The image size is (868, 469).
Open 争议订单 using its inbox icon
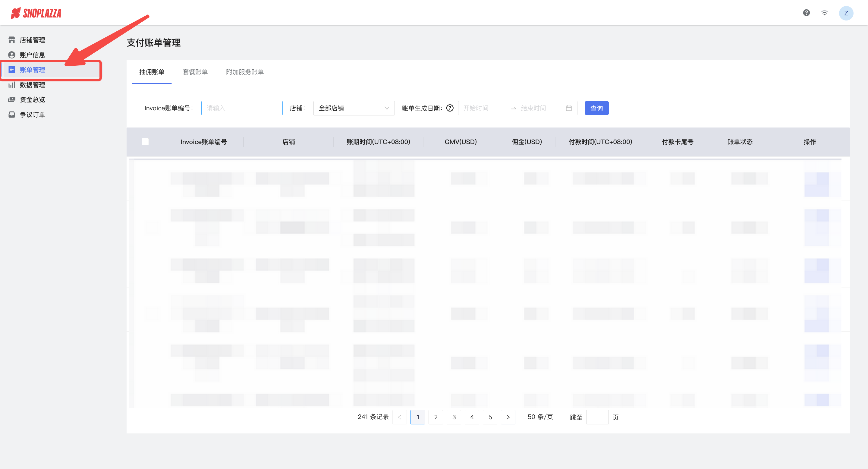click(x=12, y=115)
